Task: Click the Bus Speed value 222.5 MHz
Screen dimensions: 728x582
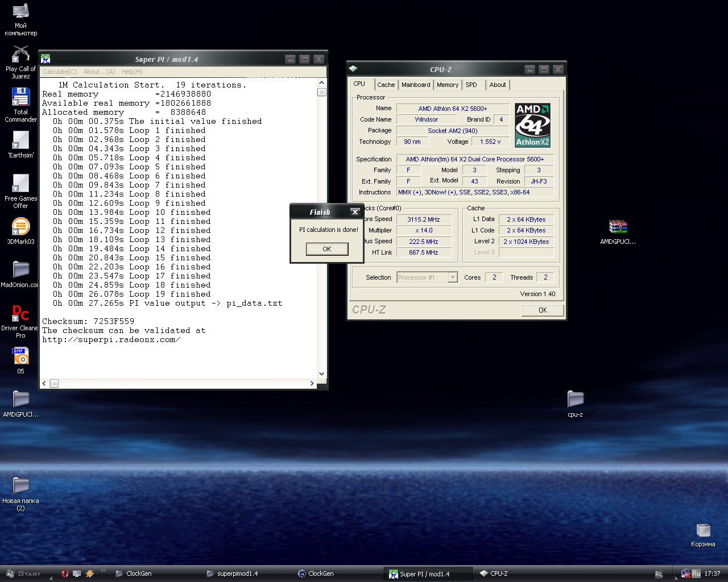Action: [424, 242]
